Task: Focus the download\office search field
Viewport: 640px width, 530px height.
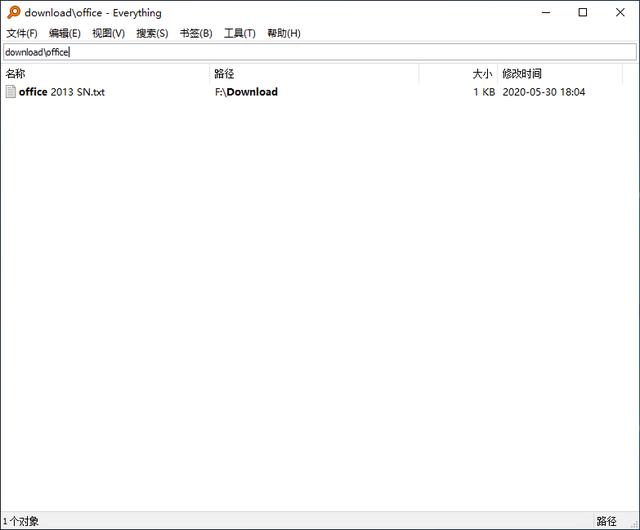Action: 320,52
